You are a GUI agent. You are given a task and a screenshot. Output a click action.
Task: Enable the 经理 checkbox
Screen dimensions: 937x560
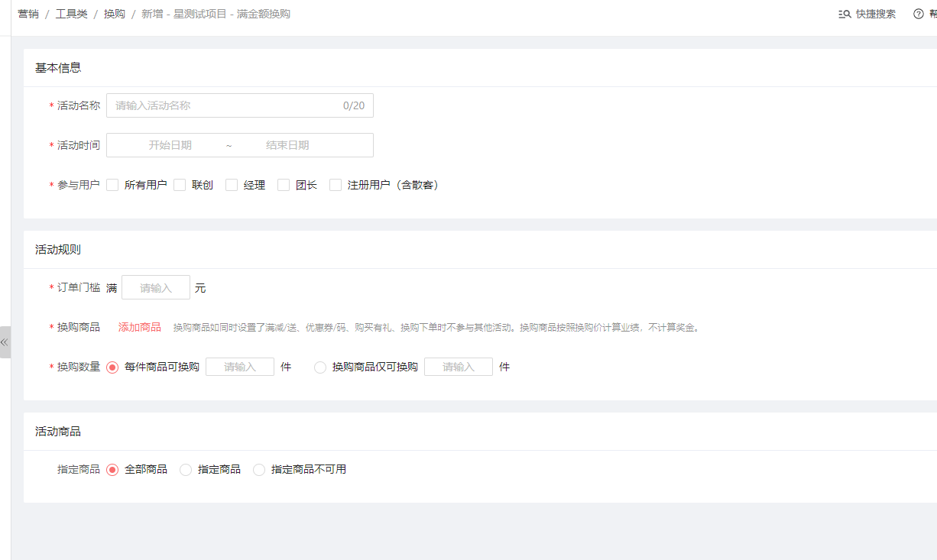tap(232, 185)
